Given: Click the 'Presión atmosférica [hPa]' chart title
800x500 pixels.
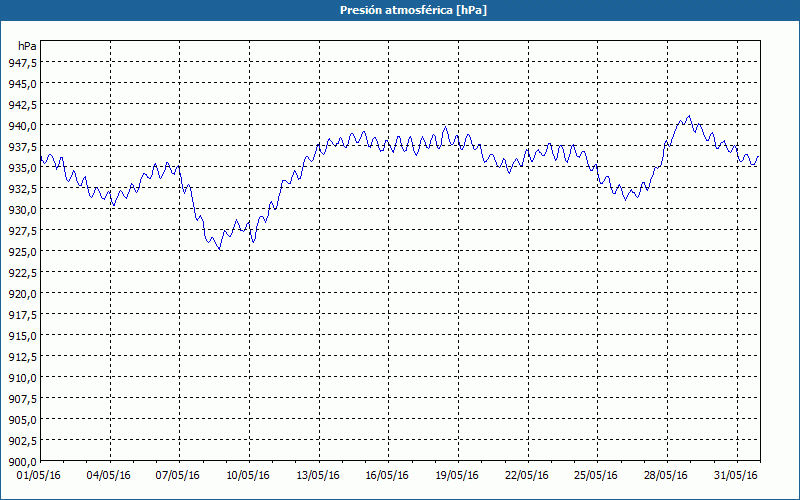Looking at the screenshot, I should click(x=413, y=10).
